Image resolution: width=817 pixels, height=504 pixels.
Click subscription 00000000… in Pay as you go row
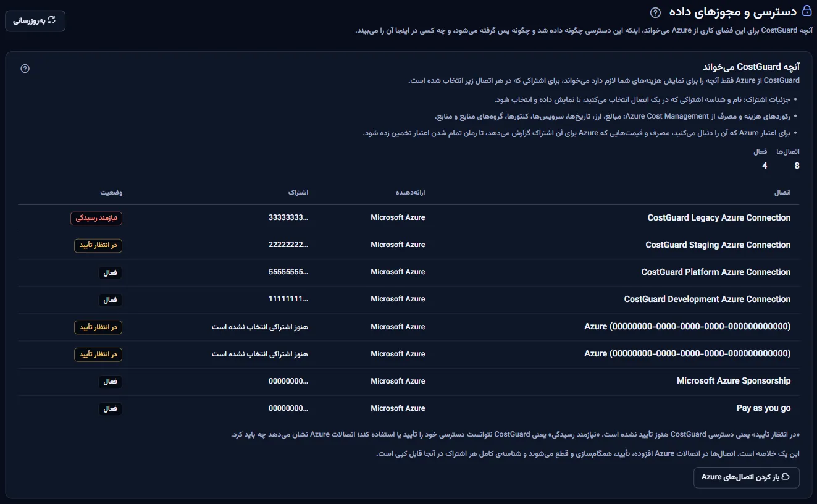(288, 408)
